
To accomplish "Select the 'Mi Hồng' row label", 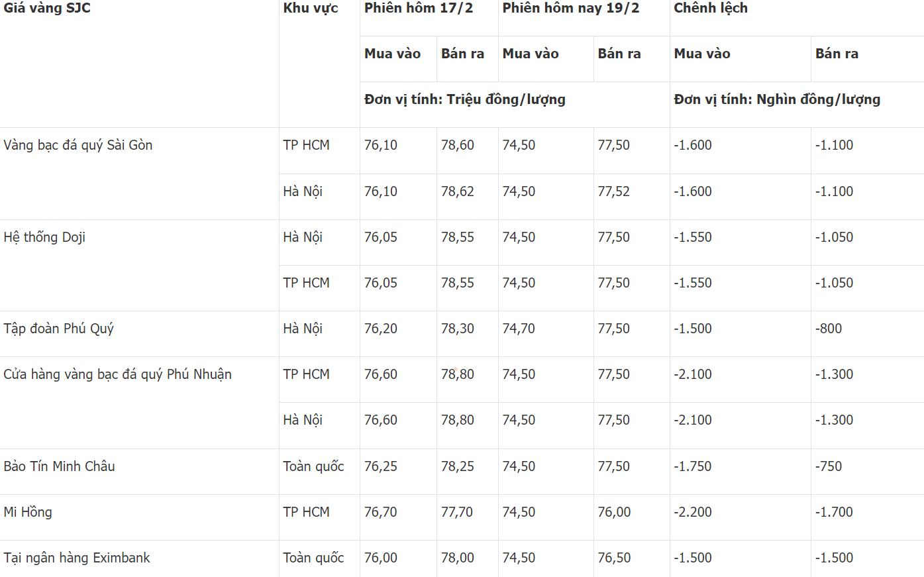I will tap(28, 512).
